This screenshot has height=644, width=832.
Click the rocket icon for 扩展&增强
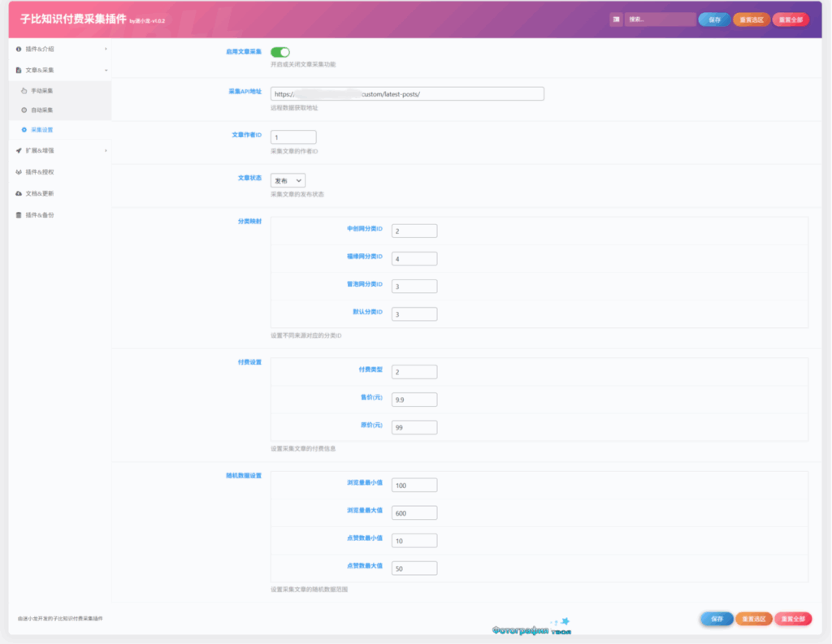[19, 151]
